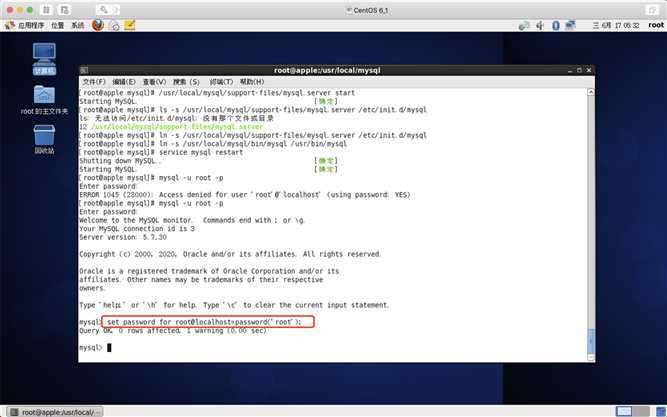Open root's home folder desktop icon

pos(44,100)
